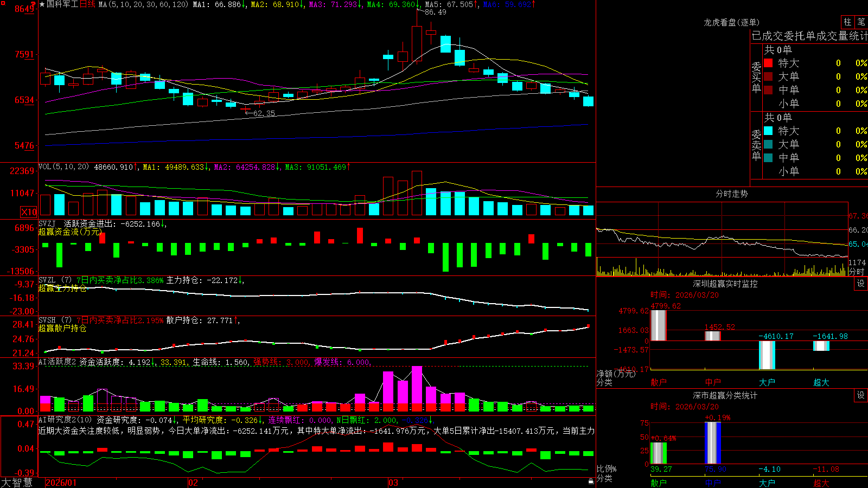
Task: Click the cyan 特大 swatch under 委卖单
Action: tap(768, 131)
